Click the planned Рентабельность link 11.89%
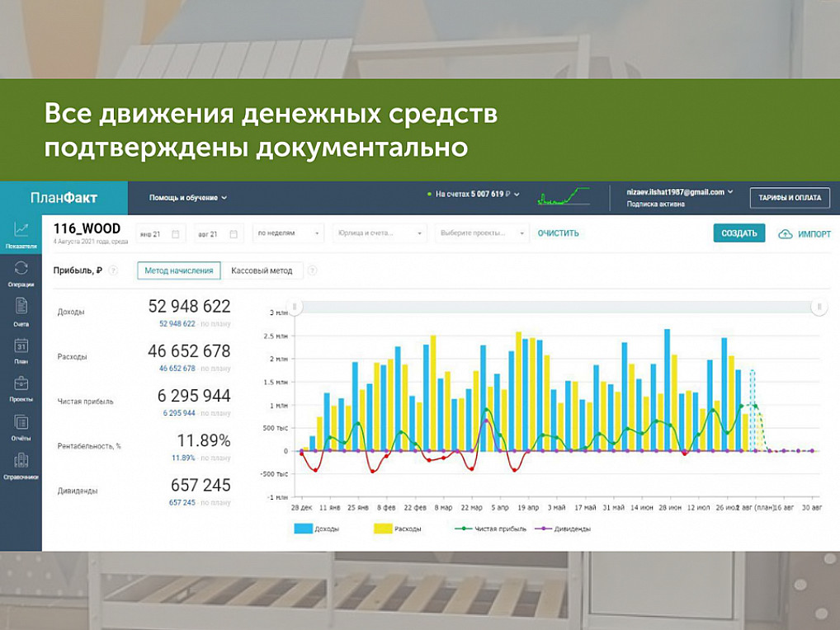Image resolution: width=840 pixels, height=630 pixels. point(183,458)
